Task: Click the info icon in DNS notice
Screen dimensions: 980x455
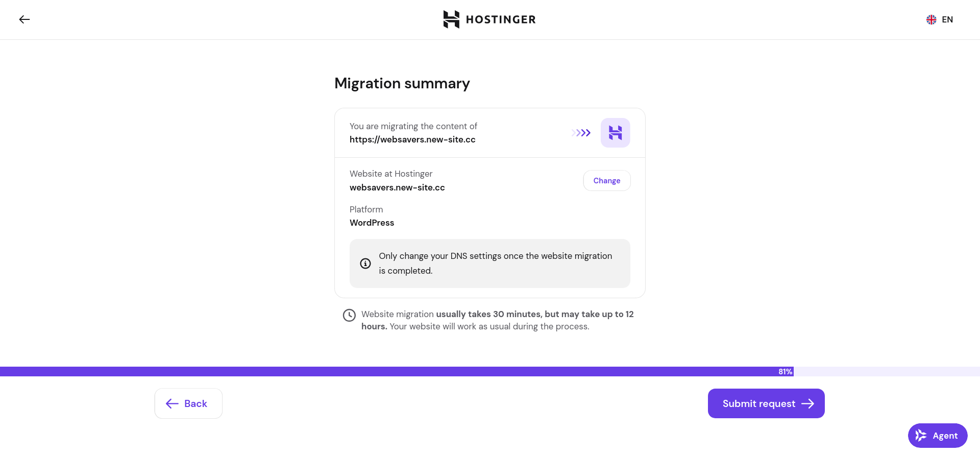Action: click(365, 264)
